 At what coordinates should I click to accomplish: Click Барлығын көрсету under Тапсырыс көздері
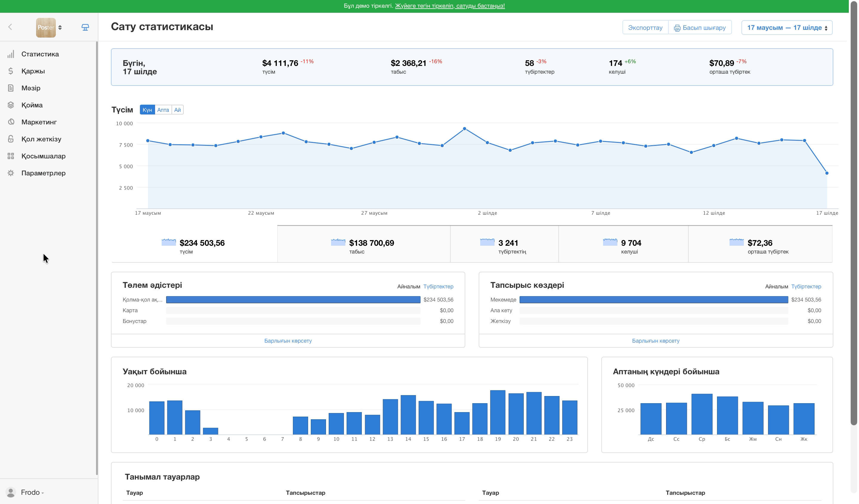pyautogui.click(x=656, y=341)
